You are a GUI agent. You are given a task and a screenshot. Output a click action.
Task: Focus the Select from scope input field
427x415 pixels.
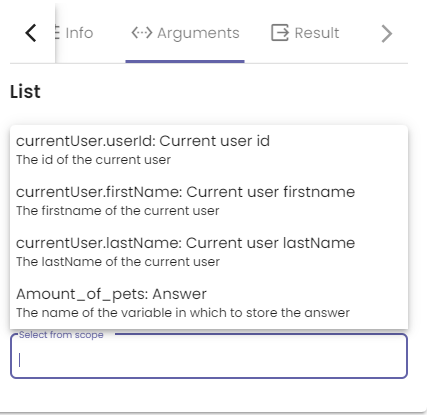[x=209, y=356]
